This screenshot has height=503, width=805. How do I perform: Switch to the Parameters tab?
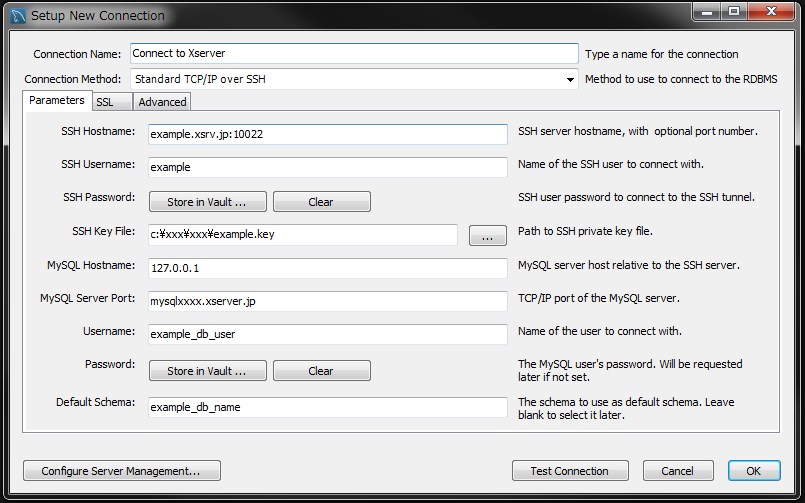pos(57,101)
